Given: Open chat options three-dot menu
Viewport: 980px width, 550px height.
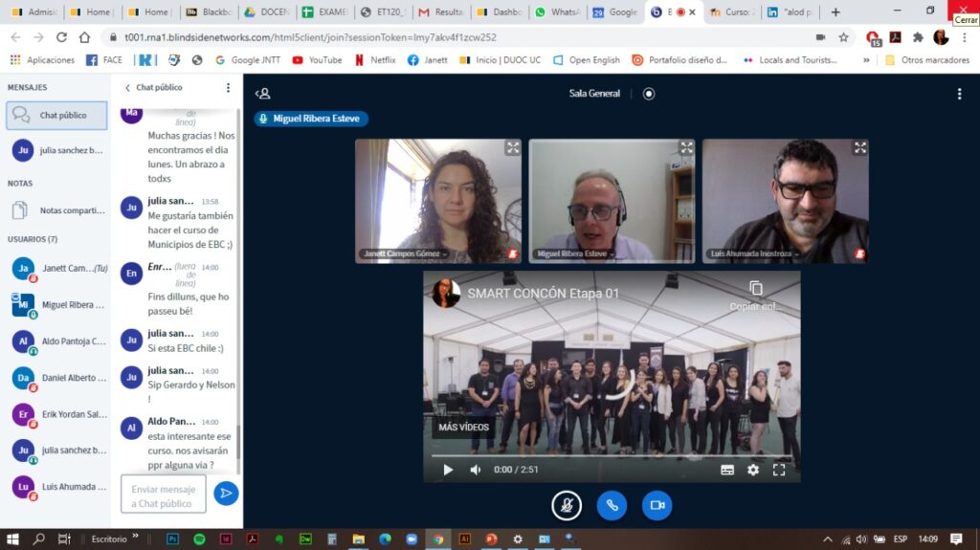Looking at the screenshot, I should click(x=228, y=88).
